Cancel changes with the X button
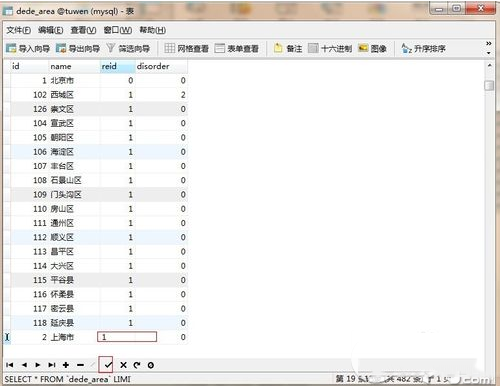Viewport: 500px width, 387px height. pos(123,365)
